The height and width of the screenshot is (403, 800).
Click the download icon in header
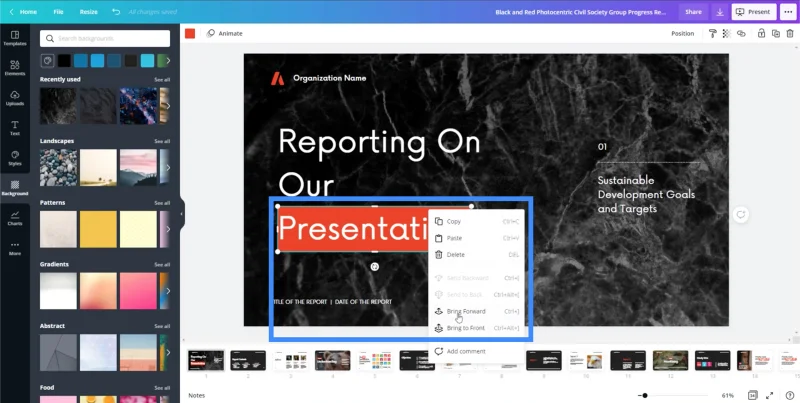click(719, 12)
